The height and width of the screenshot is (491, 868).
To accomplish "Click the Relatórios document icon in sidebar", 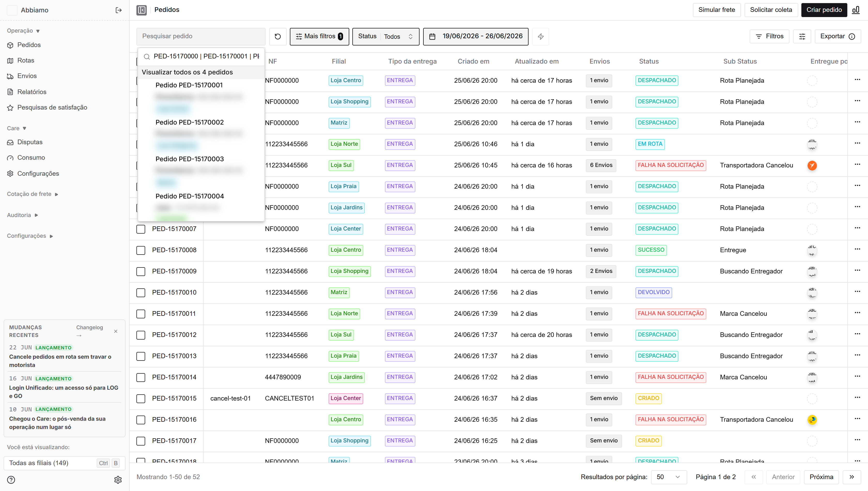I will click(x=10, y=92).
